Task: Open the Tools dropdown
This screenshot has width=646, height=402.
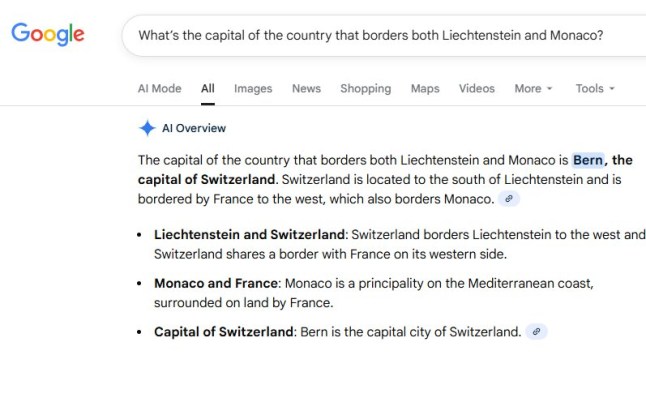Action: click(595, 88)
